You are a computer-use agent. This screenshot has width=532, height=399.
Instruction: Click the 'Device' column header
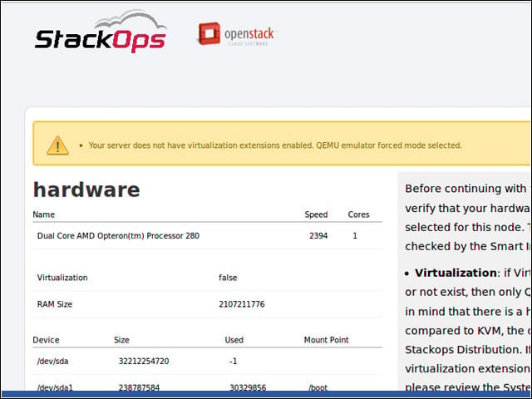46,340
